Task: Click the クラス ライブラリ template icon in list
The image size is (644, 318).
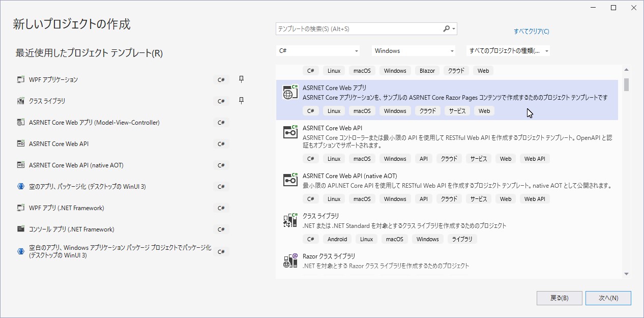Action: pyautogui.click(x=290, y=220)
